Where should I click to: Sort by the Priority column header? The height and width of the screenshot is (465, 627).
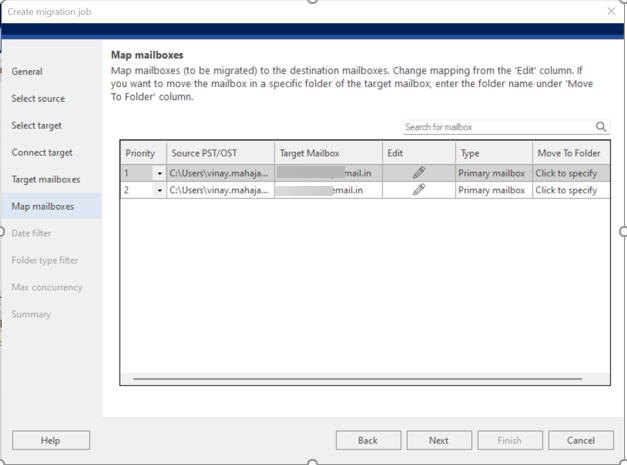click(143, 153)
